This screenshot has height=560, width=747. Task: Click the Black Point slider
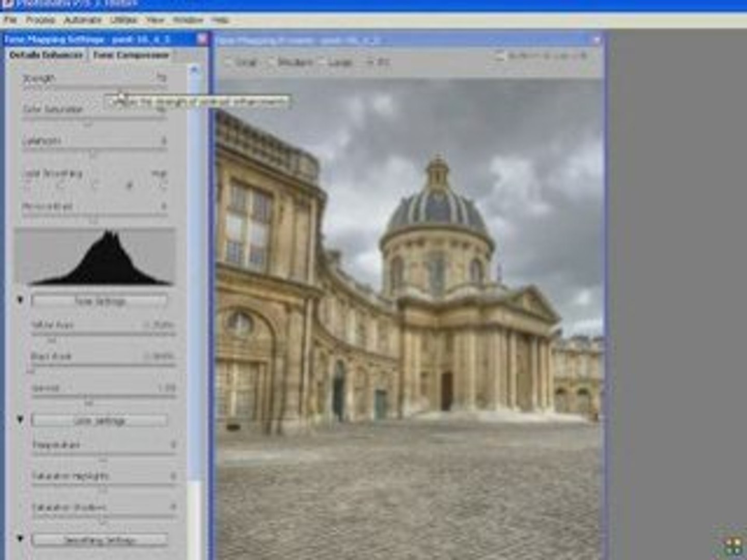pos(103,368)
